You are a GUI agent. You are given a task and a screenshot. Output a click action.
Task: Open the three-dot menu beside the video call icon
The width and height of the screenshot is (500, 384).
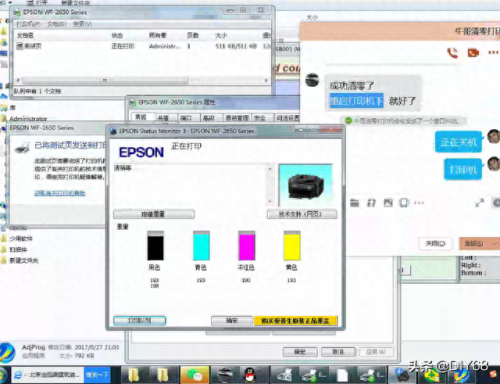[x=493, y=52]
